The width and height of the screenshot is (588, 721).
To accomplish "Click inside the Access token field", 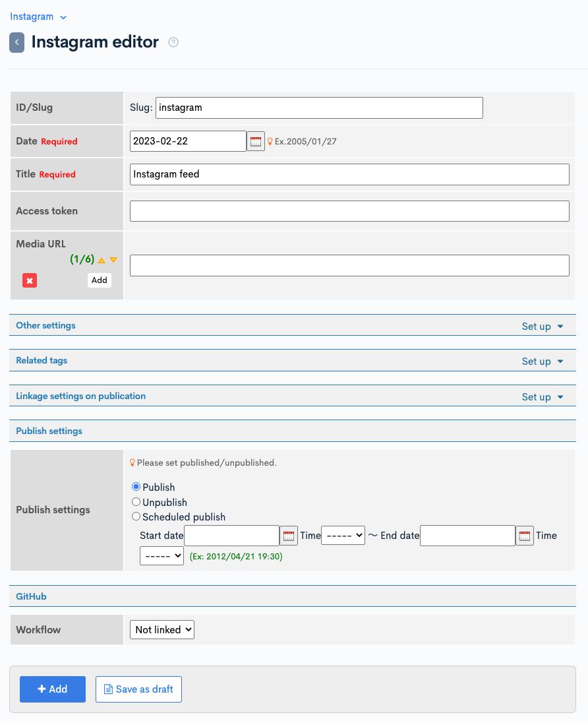I will pos(349,210).
